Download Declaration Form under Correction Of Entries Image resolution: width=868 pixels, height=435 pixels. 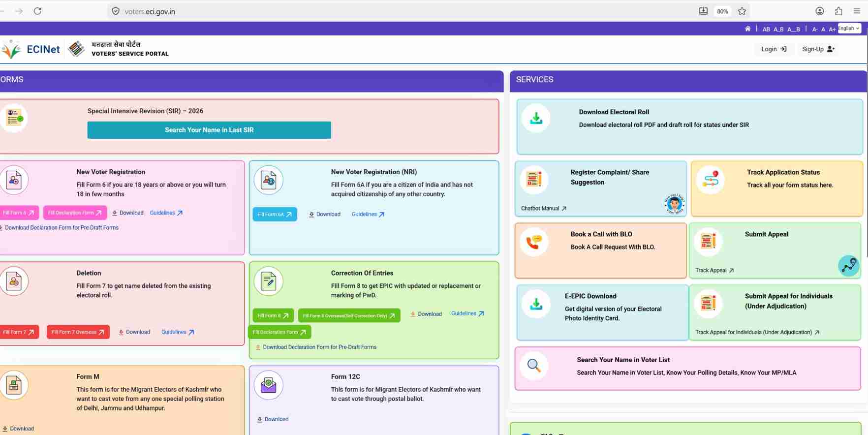tap(316, 347)
